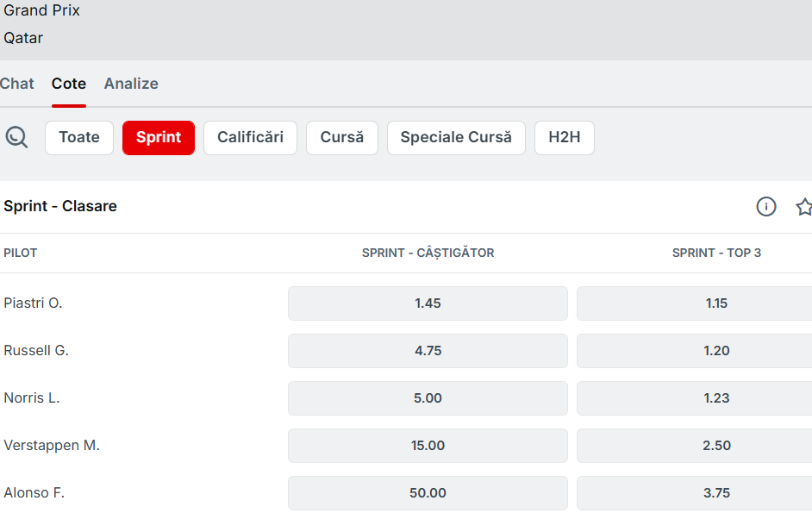812x513 pixels.
Task: Select the Cote tab
Action: 69,84
